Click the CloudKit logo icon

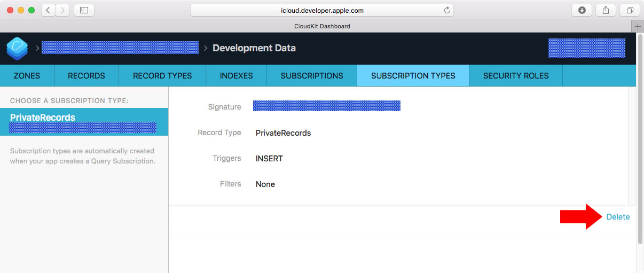point(17,48)
